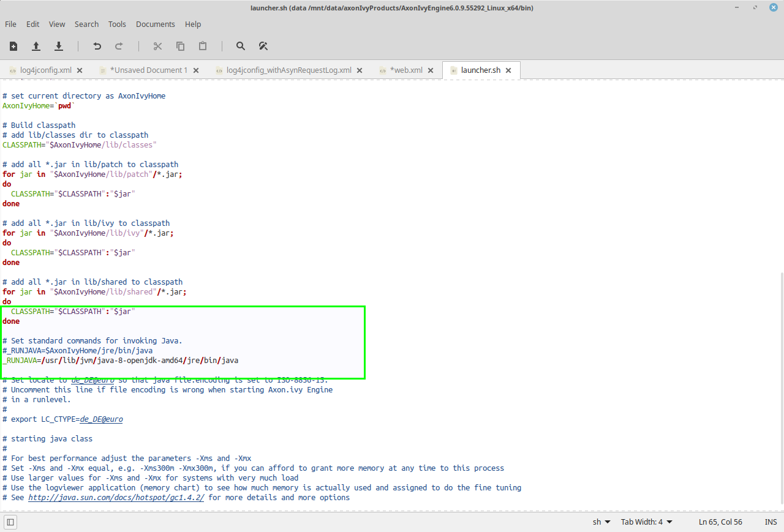Save the current file via toolbar icon
This screenshot has height=532, width=784.
[x=59, y=46]
